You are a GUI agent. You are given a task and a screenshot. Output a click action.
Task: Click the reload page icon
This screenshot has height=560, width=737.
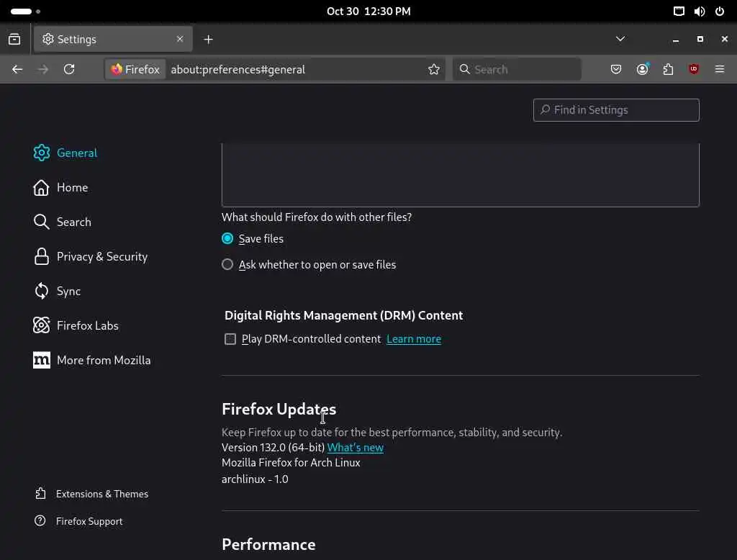click(69, 69)
